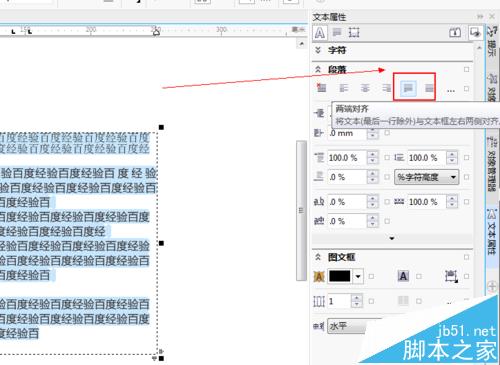
Task: Click the frame background color icon
Action: [319, 276]
